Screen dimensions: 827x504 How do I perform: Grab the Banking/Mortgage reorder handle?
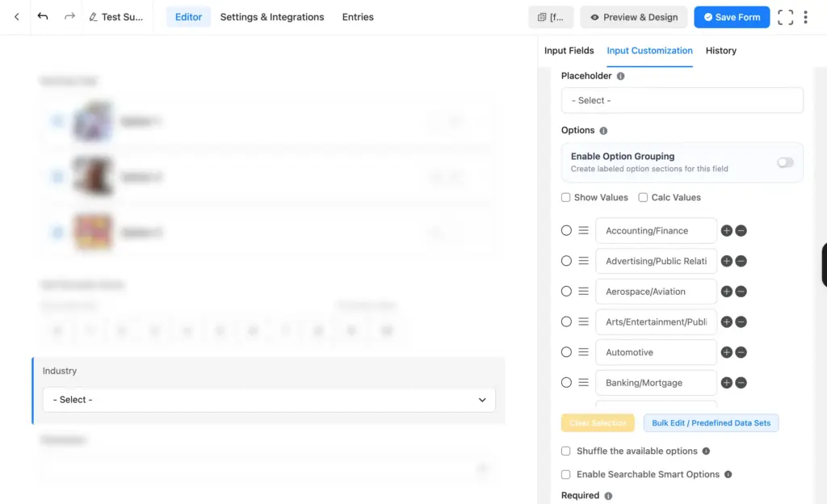coord(583,383)
